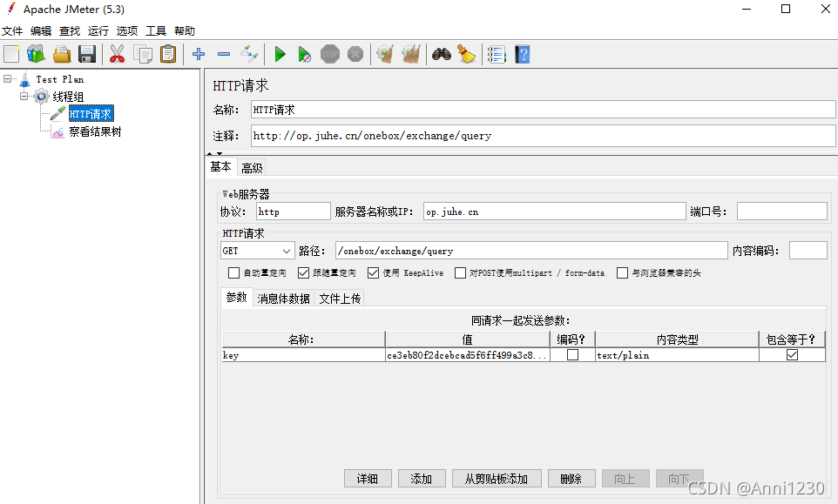Click the Cut scissors icon
The width and height of the screenshot is (838, 504).
tap(117, 55)
